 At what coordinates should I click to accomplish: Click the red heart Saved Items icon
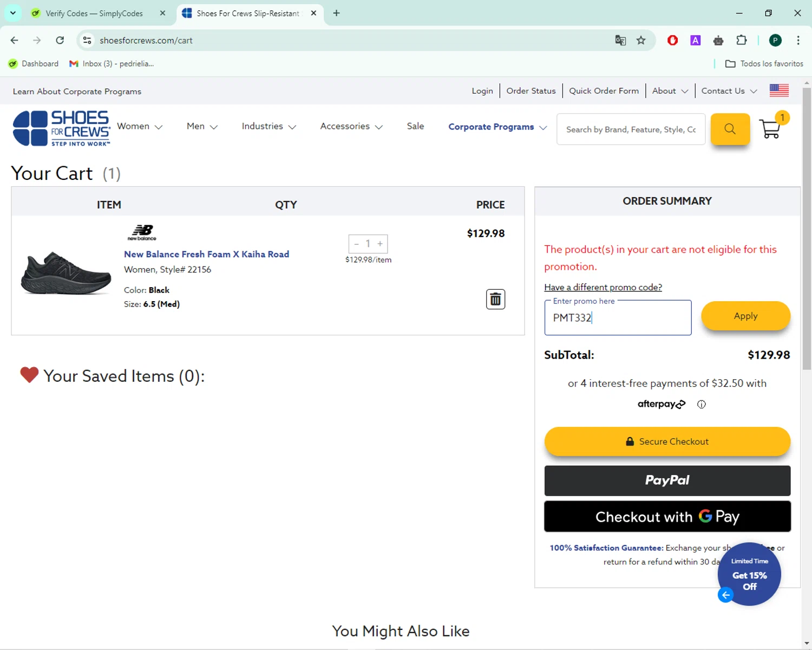(x=29, y=375)
